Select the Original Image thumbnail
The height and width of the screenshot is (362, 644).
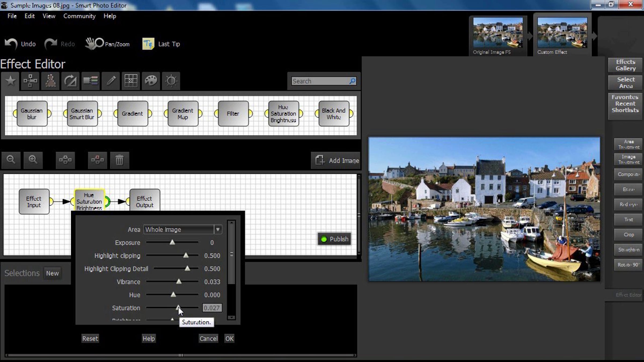(498, 33)
